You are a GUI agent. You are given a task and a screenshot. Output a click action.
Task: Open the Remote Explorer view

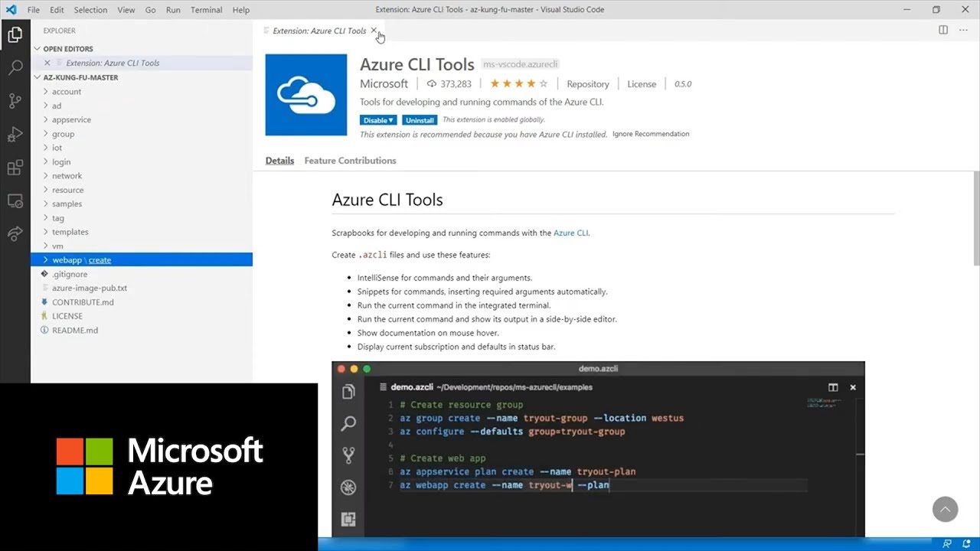click(x=15, y=201)
